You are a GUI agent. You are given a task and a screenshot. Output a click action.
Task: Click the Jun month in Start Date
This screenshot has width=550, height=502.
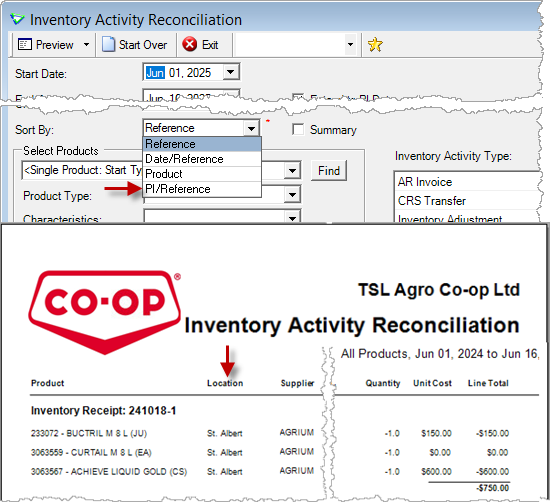coord(155,73)
